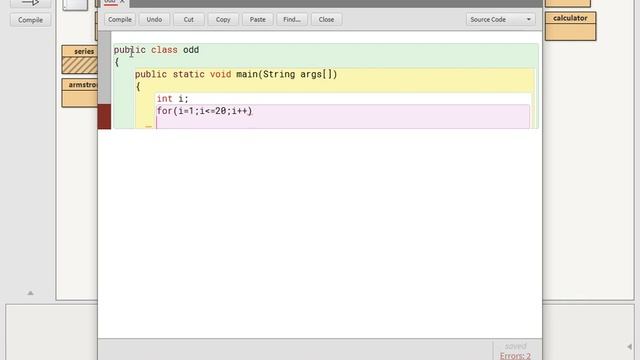Compile project from main window sidebar
Viewport: 640px width, 360px height.
tap(30, 20)
